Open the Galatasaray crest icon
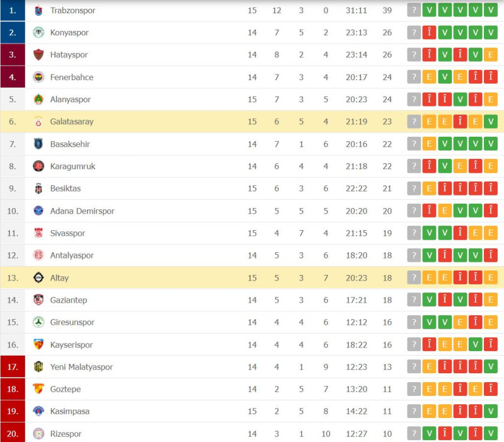 (x=38, y=122)
